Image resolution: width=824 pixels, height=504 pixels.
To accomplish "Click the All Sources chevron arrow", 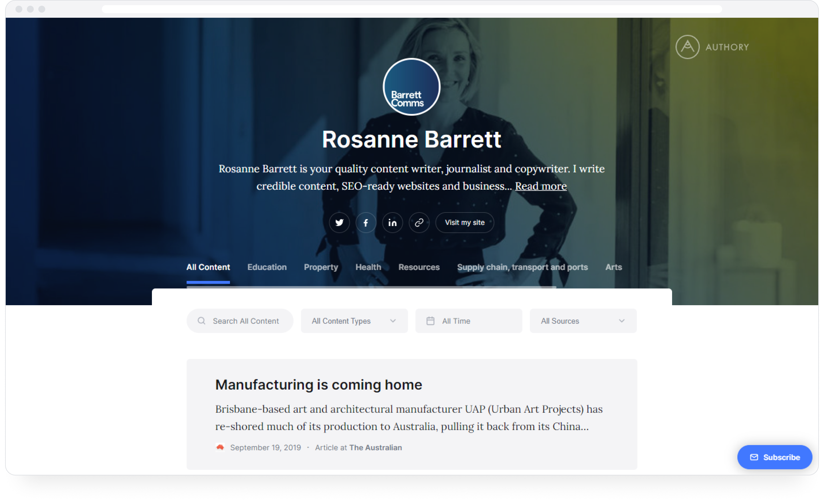I will (621, 321).
